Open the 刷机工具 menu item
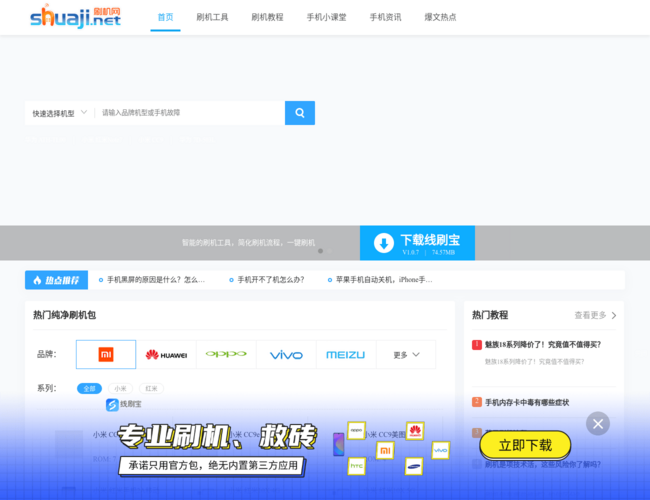This screenshot has height=500, width=650. pos(212,17)
